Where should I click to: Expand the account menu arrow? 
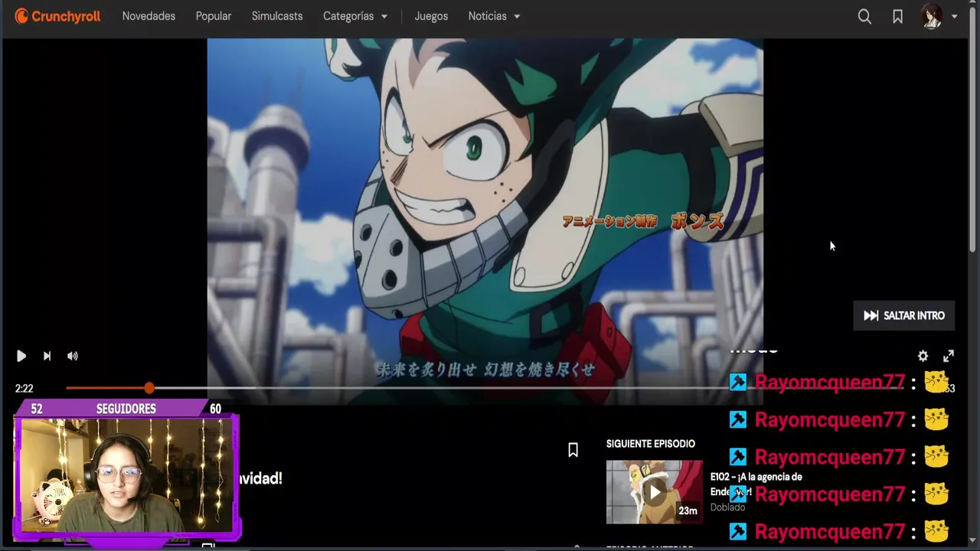pyautogui.click(x=954, y=16)
